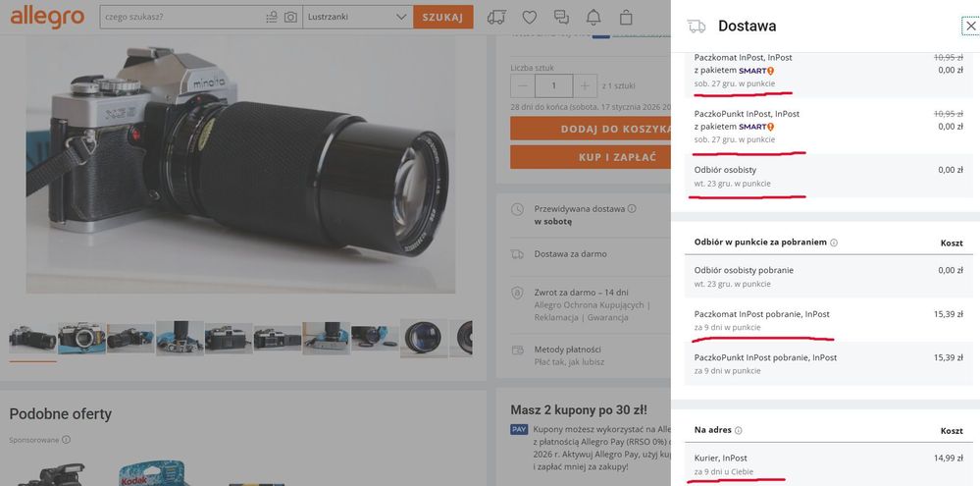The height and width of the screenshot is (486, 980).
Task: Open the shopping cart bag icon
Action: coord(626,18)
